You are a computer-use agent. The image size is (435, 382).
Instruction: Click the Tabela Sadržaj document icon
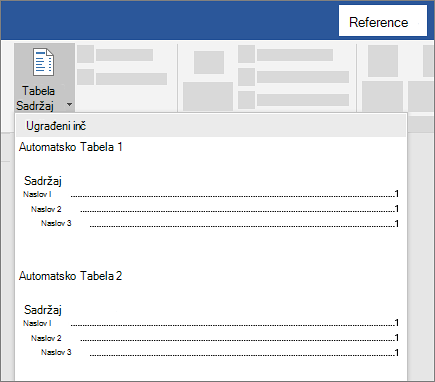click(x=43, y=62)
